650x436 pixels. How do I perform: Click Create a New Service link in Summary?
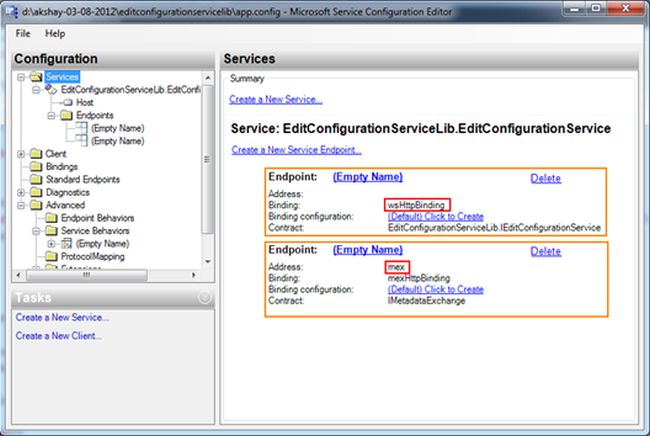[276, 99]
